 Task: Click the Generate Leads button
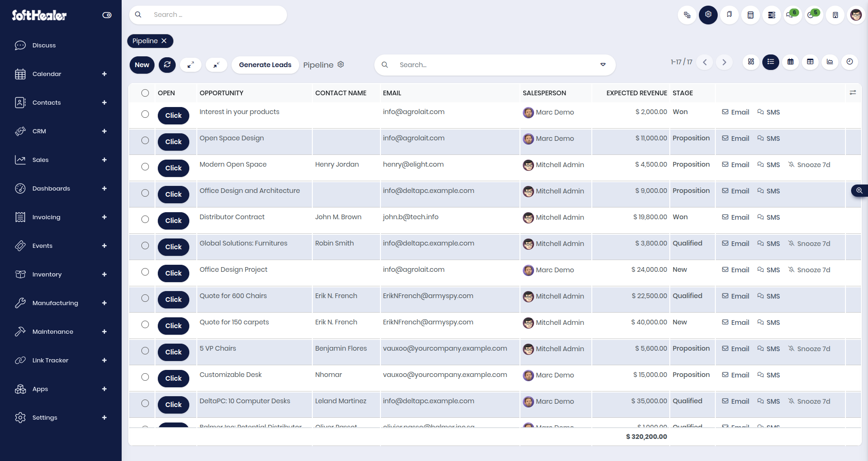265,65
